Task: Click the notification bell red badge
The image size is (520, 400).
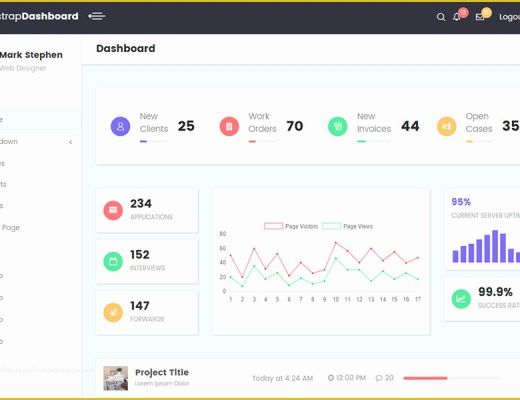Action: (x=463, y=13)
